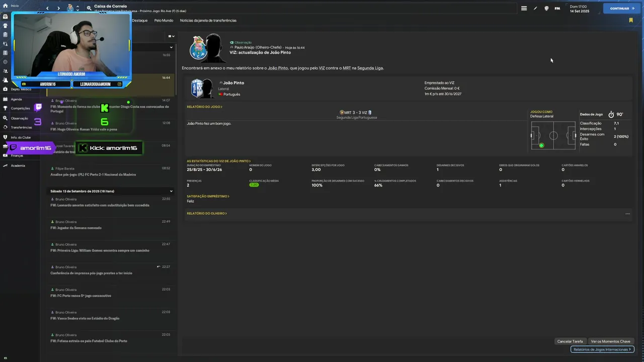Open Análise pós-jogo FC Porto 2-1 Nacional message
Viewport: 644px width, 362px height.
coord(111,171)
